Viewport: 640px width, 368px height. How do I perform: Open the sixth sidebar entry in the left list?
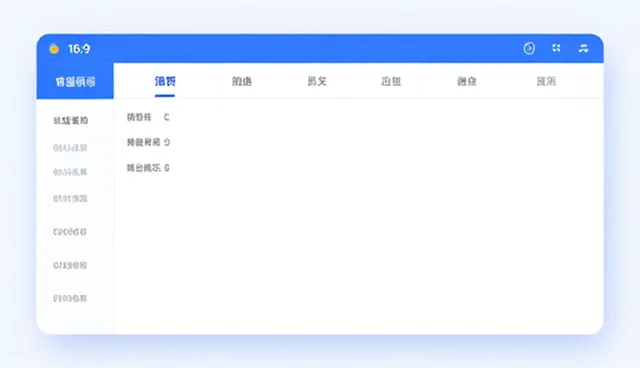[70, 265]
